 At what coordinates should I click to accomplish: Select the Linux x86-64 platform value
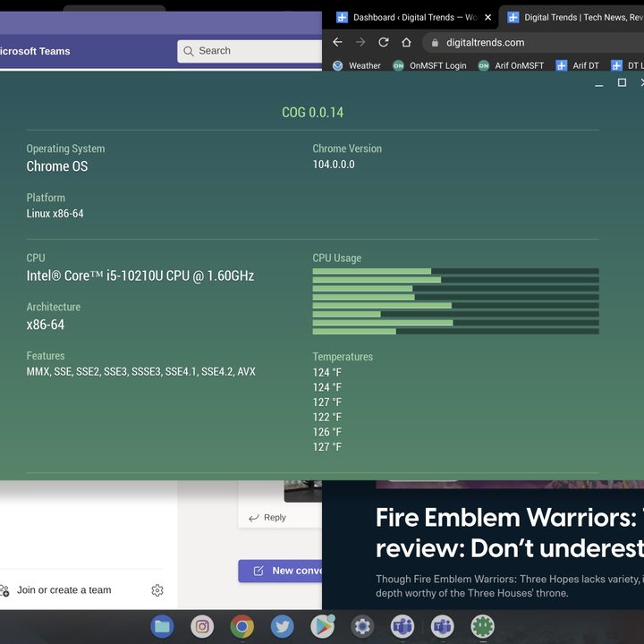coord(55,214)
